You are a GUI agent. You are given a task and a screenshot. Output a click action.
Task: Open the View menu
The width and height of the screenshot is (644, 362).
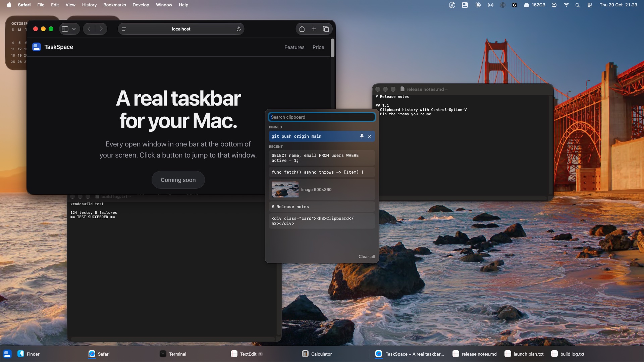(x=70, y=5)
